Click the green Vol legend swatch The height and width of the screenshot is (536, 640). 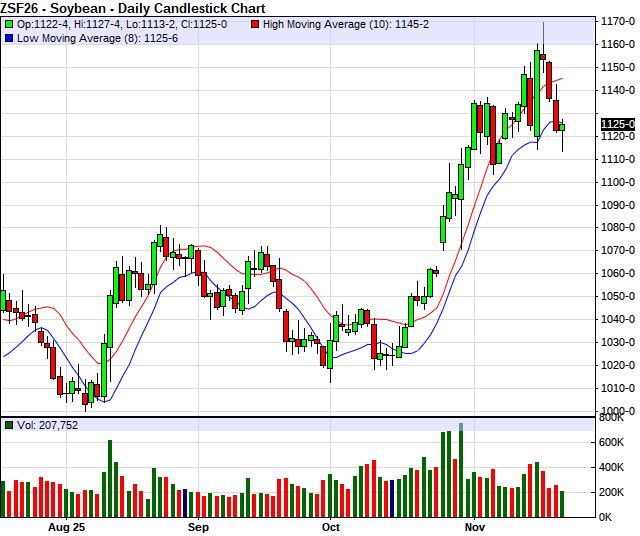click(9, 425)
